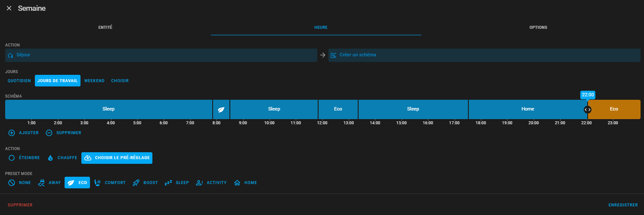Pick the Activity preset mode
Viewport: 644px width, 215px height.
click(x=211, y=183)
